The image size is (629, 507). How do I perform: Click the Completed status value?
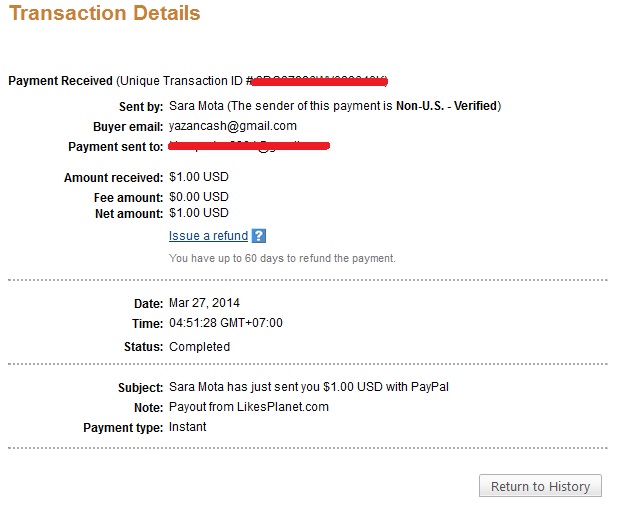(200, 347)
